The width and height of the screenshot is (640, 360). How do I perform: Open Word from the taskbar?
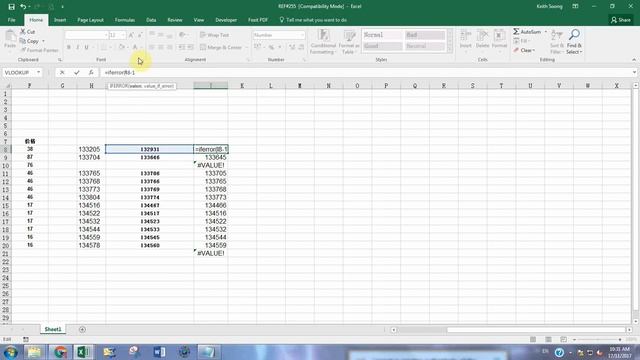coord(160,352)
